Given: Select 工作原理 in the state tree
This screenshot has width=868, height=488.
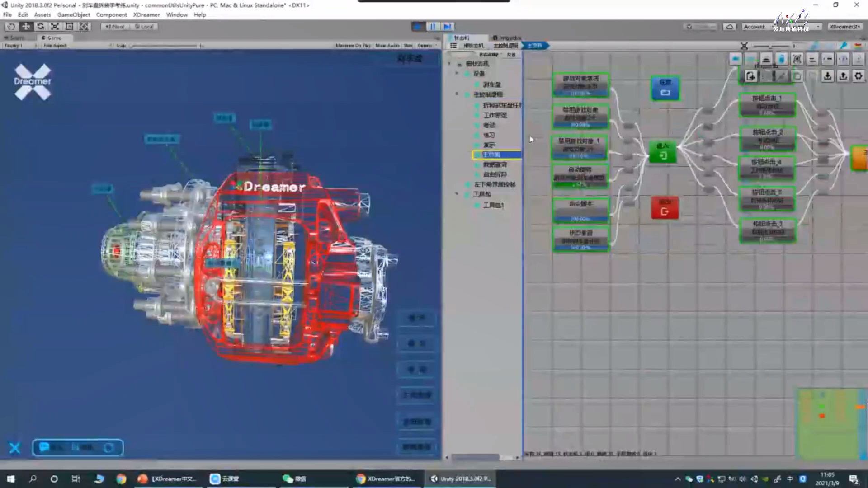Looking at the screenshot, I should tap(495, 115).
